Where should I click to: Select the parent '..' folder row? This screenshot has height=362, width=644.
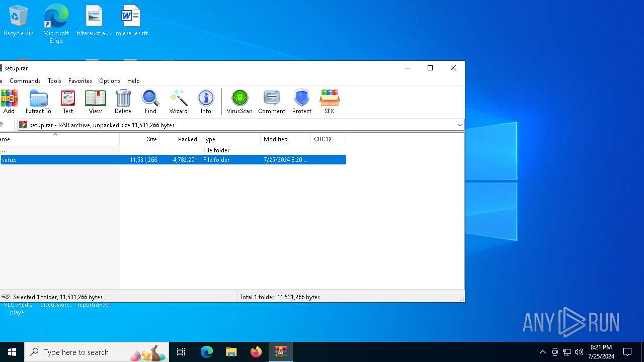pyautogui.click(x=173, y=150)
